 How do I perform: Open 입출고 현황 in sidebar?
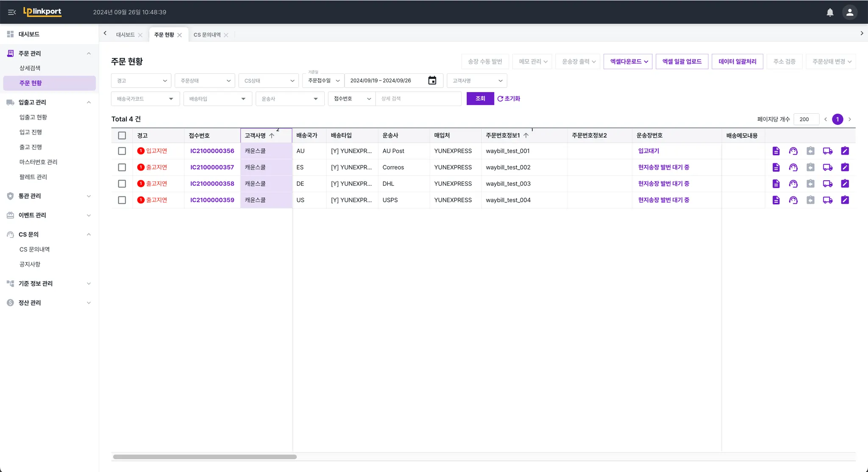click(x=33, y=117)
